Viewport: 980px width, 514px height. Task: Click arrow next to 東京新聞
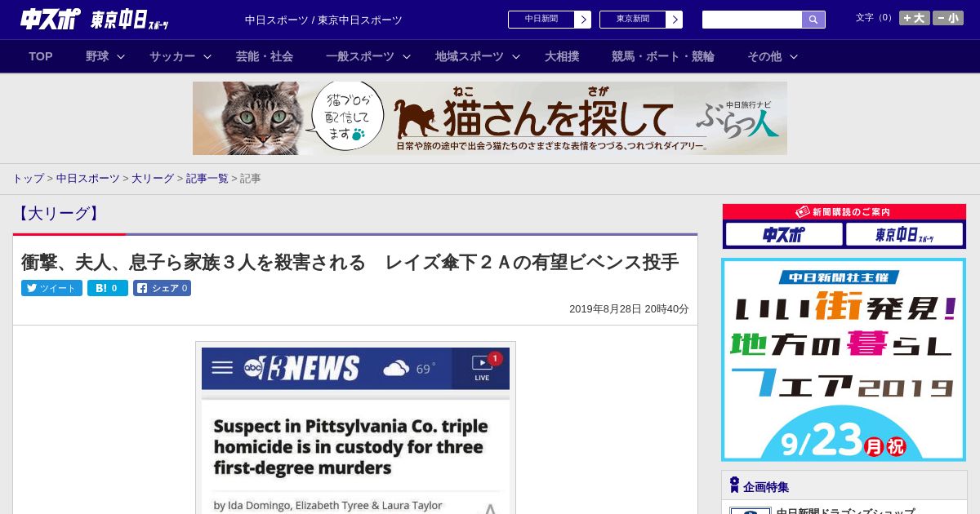click(x=674, y=20)
